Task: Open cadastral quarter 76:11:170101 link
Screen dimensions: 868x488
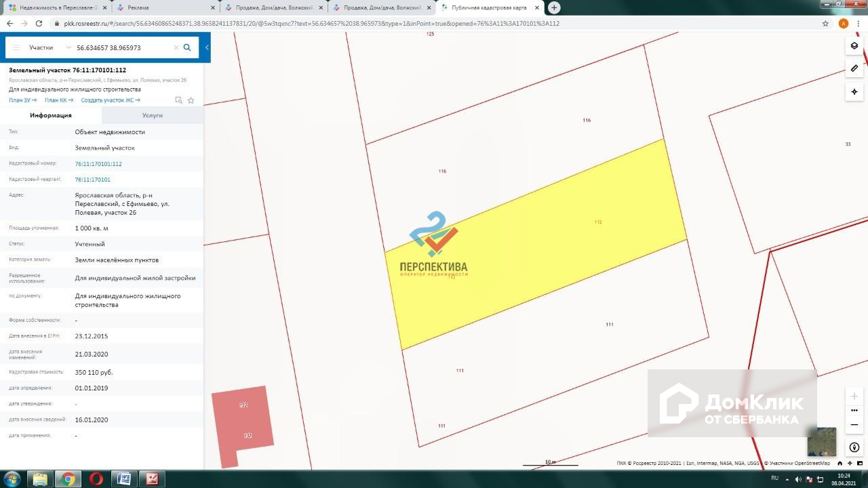Action: click(x=93, y=180)
